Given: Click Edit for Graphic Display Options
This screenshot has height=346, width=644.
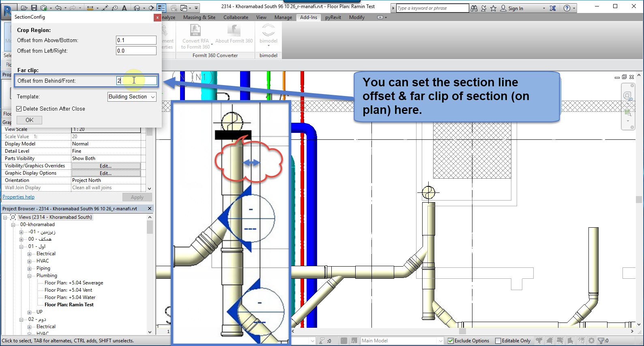Looking at the screenshot, I should 106,173.
